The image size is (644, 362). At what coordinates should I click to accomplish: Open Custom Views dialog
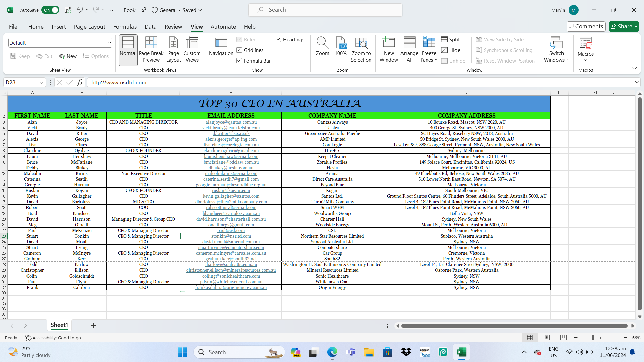click(x=192, y=49)
